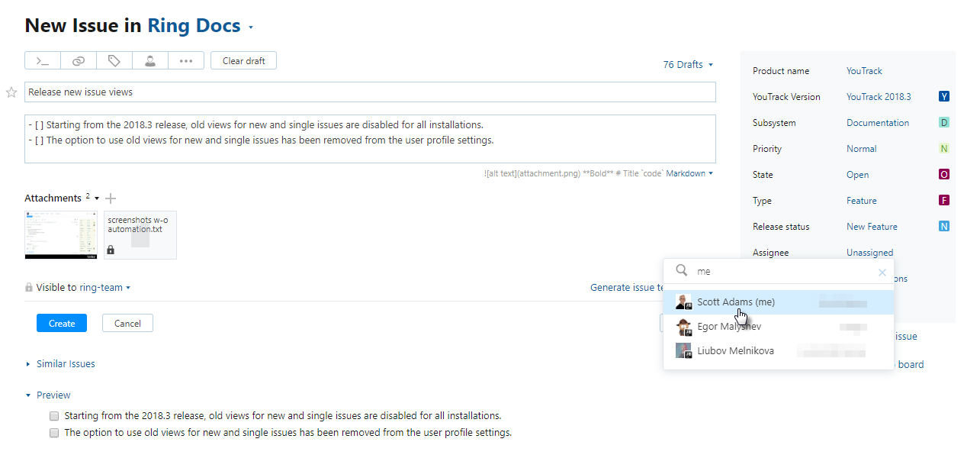Screen dimensions: 980x471
Task: Click the purple Open state color badge
Action: pyautogui.click(x=944, y=175)
